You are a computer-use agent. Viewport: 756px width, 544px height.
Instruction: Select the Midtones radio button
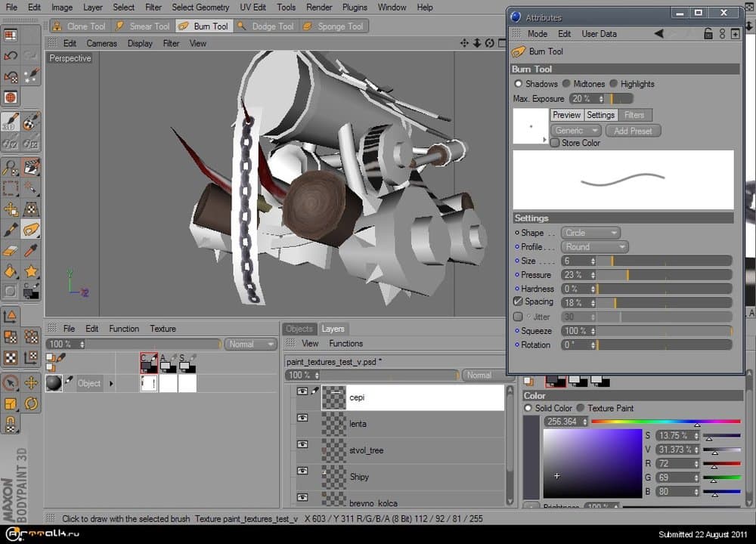pyautogui.click(x=566, y=84)
